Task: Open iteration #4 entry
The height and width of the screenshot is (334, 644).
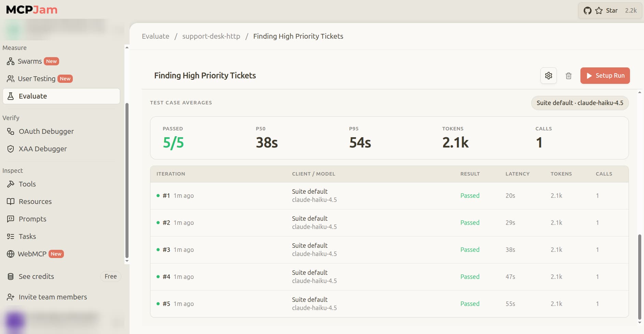Action: [389, 277]
